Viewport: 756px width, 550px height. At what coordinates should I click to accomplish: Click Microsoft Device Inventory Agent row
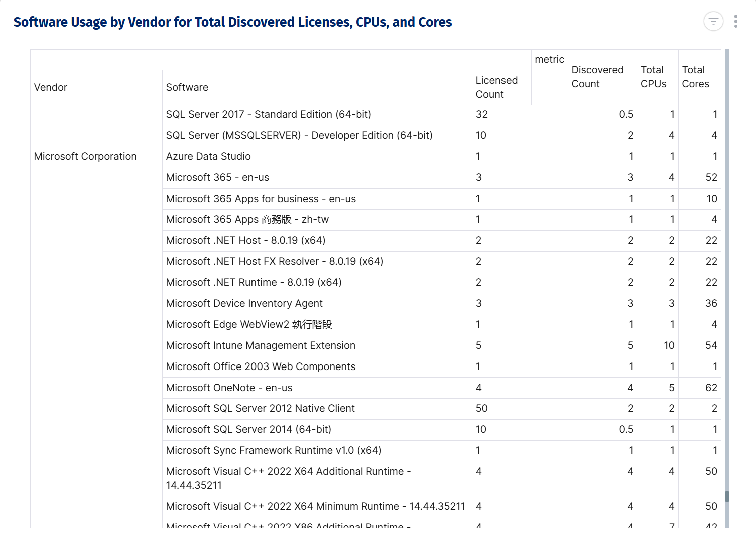pos(244,303)
